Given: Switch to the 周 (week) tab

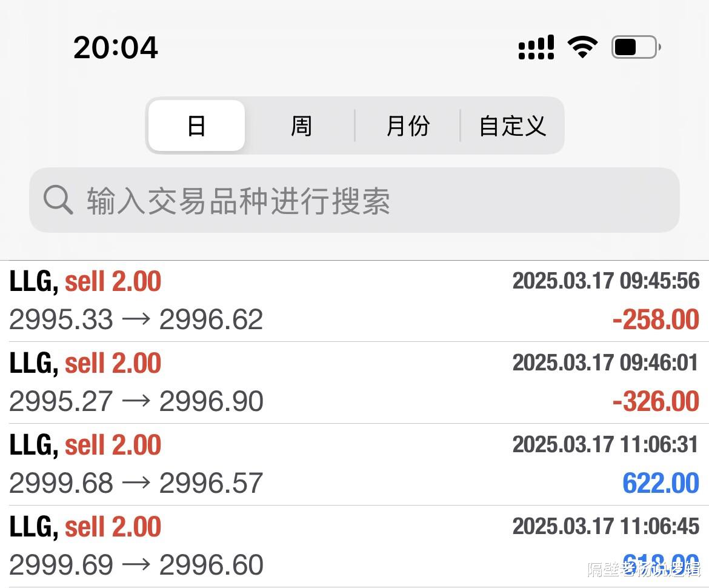Looking at the screenshot, I should (x=301, y=126).
